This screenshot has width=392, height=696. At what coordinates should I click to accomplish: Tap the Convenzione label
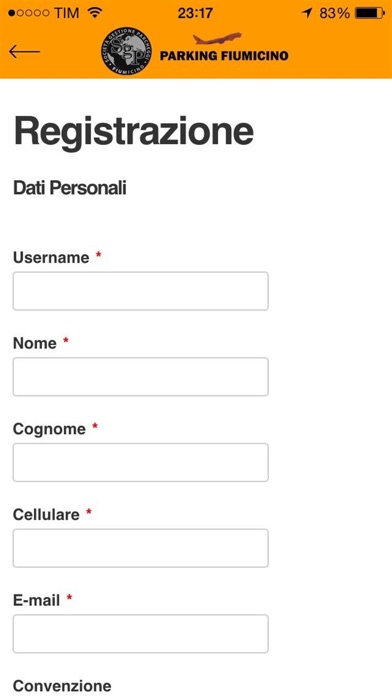tap(62, 685)
